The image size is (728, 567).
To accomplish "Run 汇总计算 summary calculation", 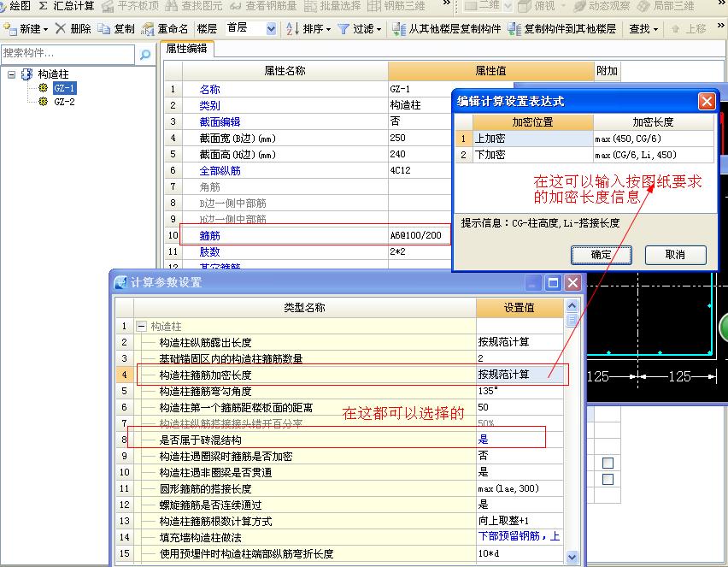I will tap(67, 6).
